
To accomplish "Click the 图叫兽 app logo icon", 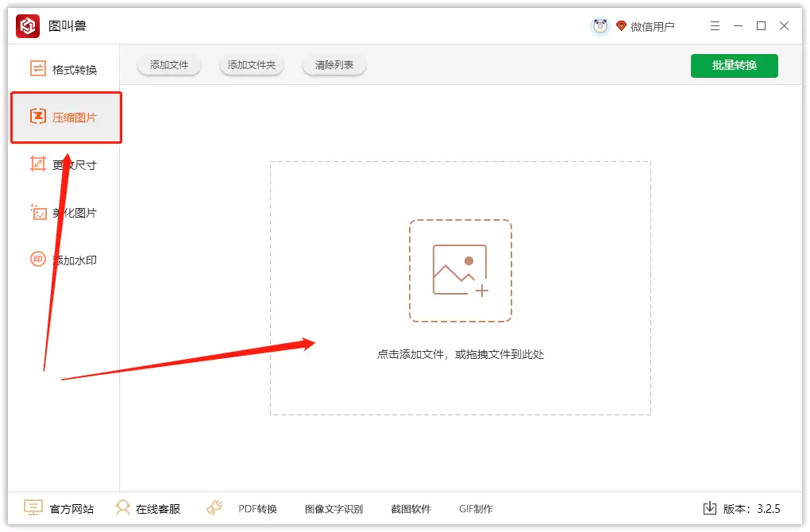I will click(27, 26).
